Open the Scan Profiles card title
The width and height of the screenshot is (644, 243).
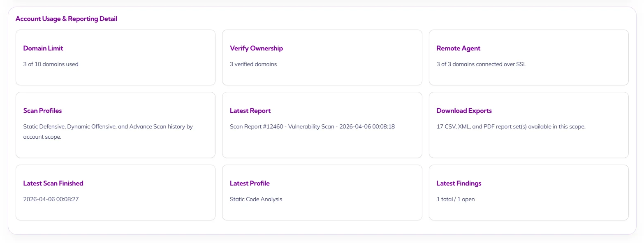[x=42, y=111]
